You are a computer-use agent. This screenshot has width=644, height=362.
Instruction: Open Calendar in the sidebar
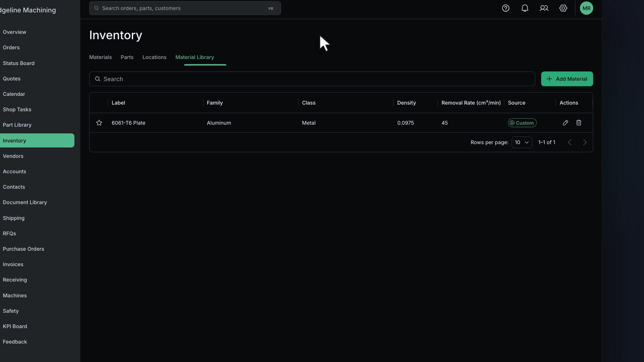click(x=14, y=94)
